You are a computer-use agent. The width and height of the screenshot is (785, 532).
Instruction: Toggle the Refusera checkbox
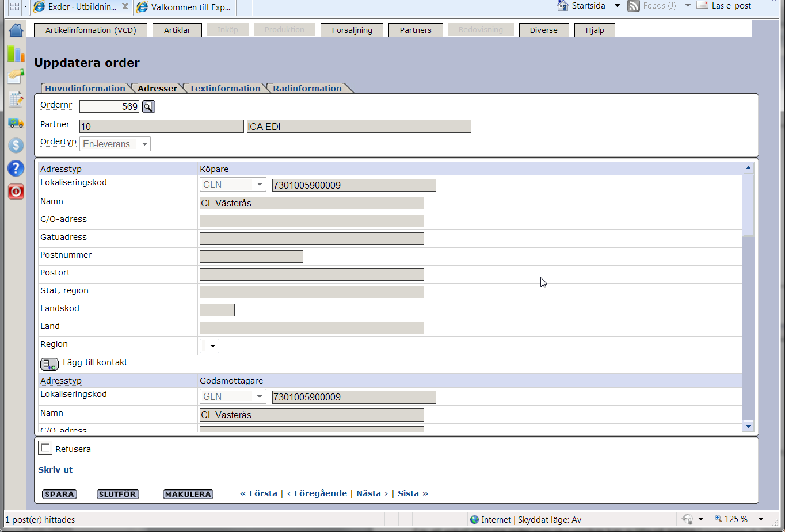[x=45, y=447]
